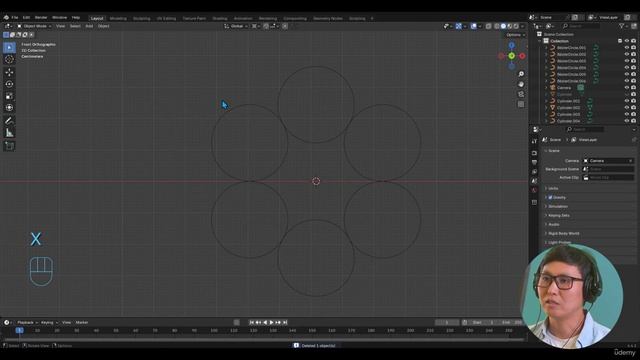The image size is (640, 360).
Task: Expand the Simulation panel
Action: coord(558,206)
